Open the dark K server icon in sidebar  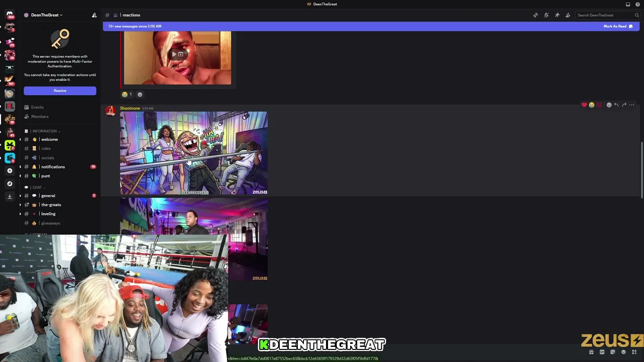click(10, 67)
